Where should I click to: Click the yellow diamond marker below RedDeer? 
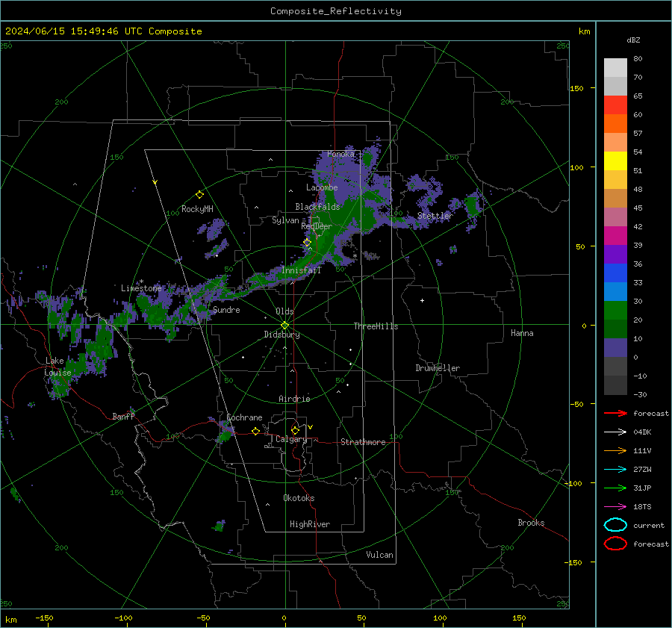(x=307, y=243)
